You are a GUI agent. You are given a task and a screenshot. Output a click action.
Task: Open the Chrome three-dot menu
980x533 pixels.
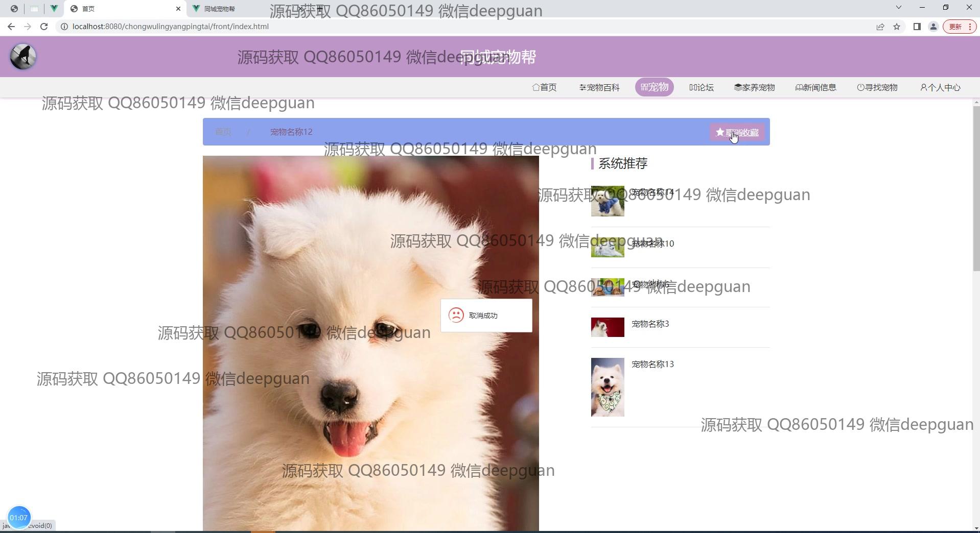(970, 27)
